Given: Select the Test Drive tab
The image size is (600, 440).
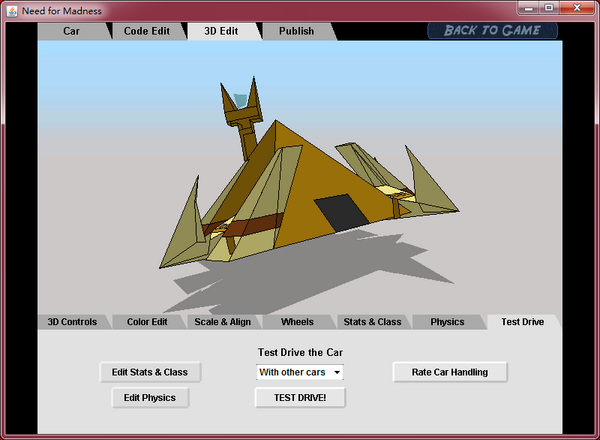Looking at the screenshot, I should coord(523,322).
